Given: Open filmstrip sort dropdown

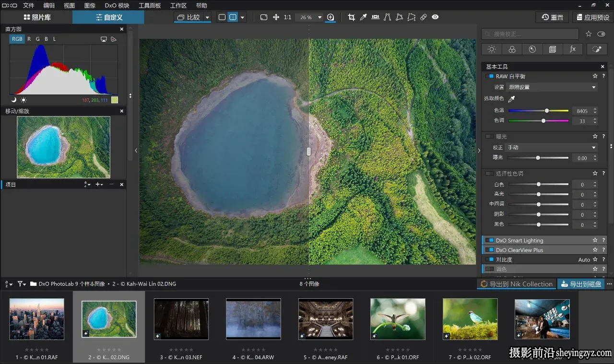Looking at the screenshot, I should (x=9, y=284).
